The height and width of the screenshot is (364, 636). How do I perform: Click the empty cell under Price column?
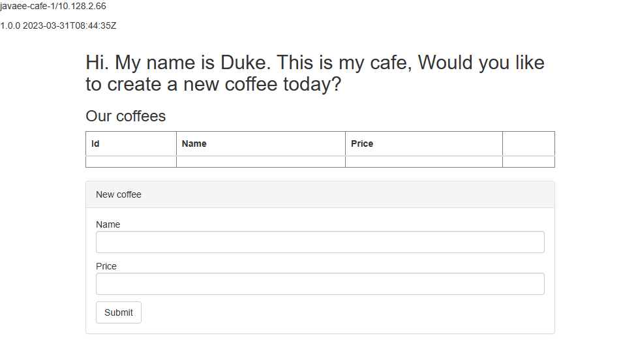tap(424, 162)
